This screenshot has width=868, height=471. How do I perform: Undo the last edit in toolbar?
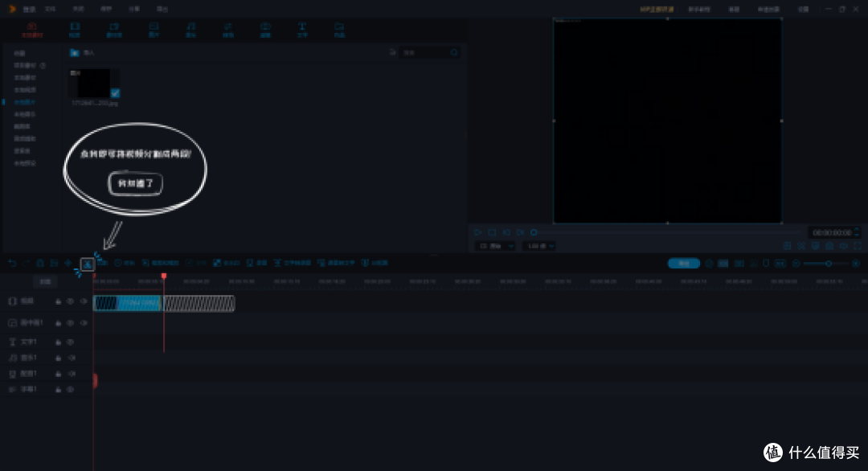(x=12, y=264)
